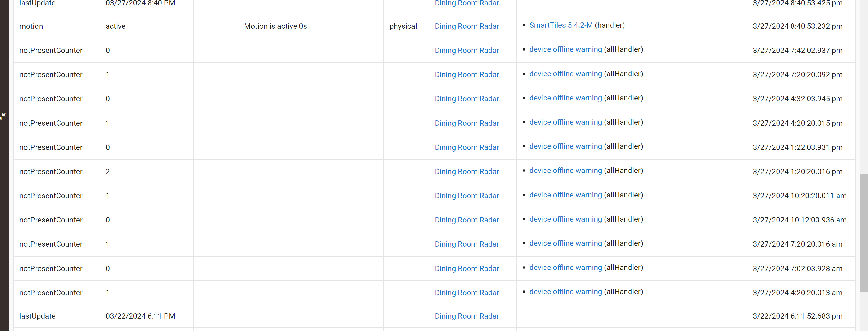Open device offline warning at 4:20:20.015 pm
868x331 pixels.
pos(565,122)
